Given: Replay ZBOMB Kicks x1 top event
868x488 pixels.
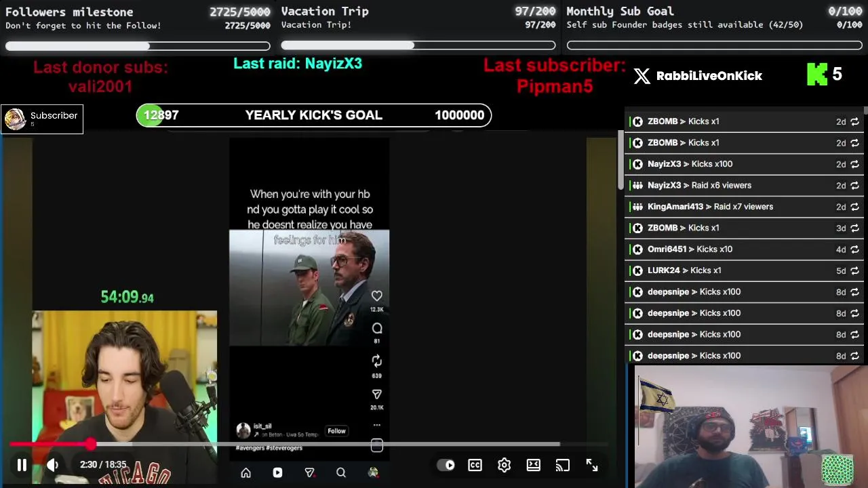Looking at the screenshot, I should (854, 121).
